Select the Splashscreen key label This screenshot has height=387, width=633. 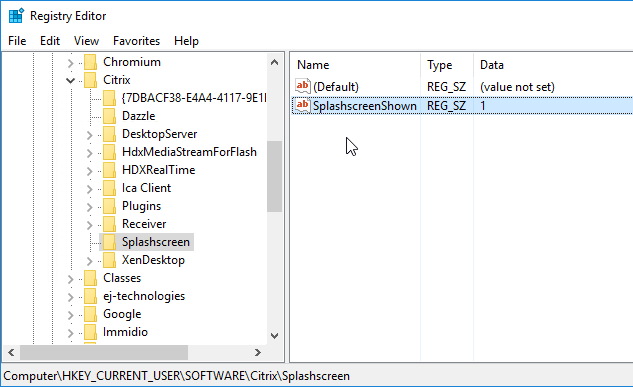click(156, 242)
